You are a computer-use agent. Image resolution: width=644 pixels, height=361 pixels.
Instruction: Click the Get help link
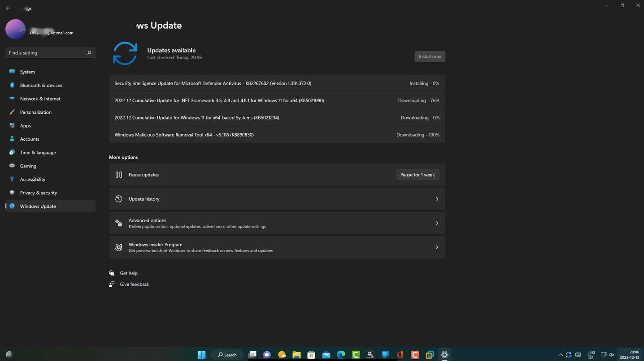(129, 273)
